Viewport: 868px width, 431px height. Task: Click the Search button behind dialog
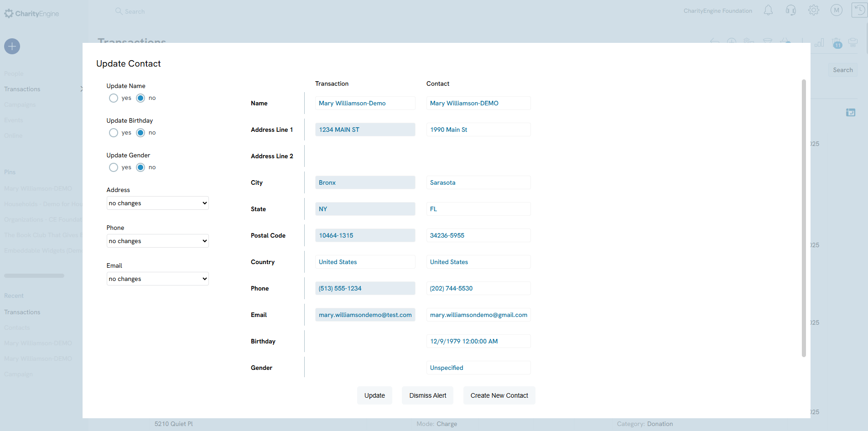tap(843, 70)
